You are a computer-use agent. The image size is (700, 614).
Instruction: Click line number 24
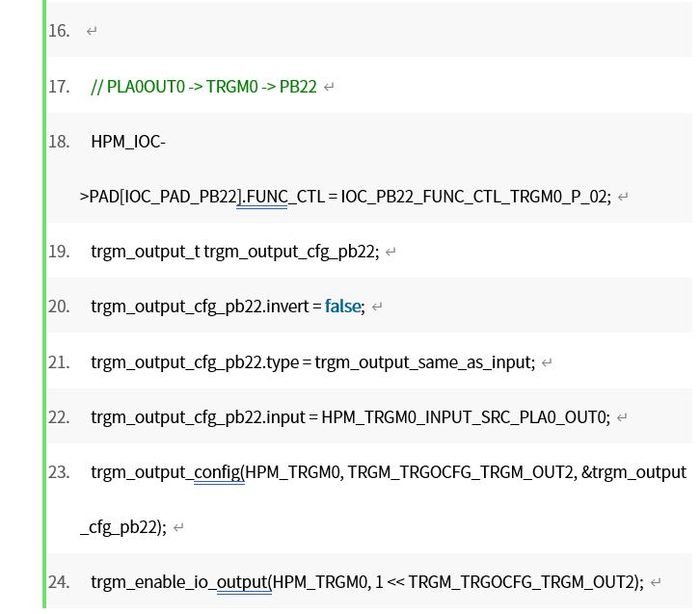[x=59, y=582]
